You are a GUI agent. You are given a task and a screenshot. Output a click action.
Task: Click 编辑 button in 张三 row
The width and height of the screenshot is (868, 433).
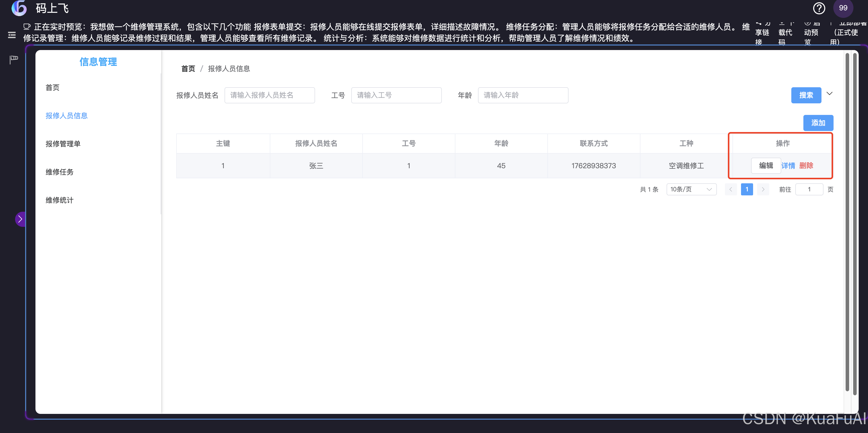pos(766,165)
